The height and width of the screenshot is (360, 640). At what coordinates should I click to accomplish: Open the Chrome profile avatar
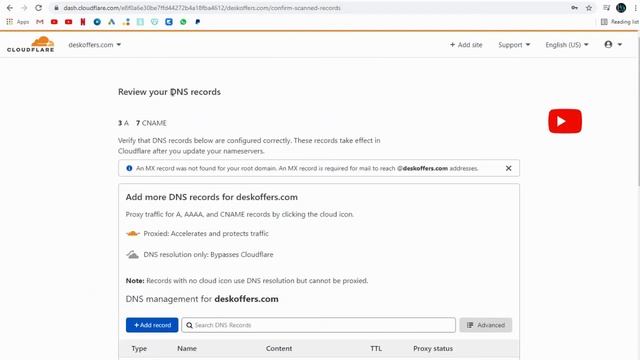621,8
